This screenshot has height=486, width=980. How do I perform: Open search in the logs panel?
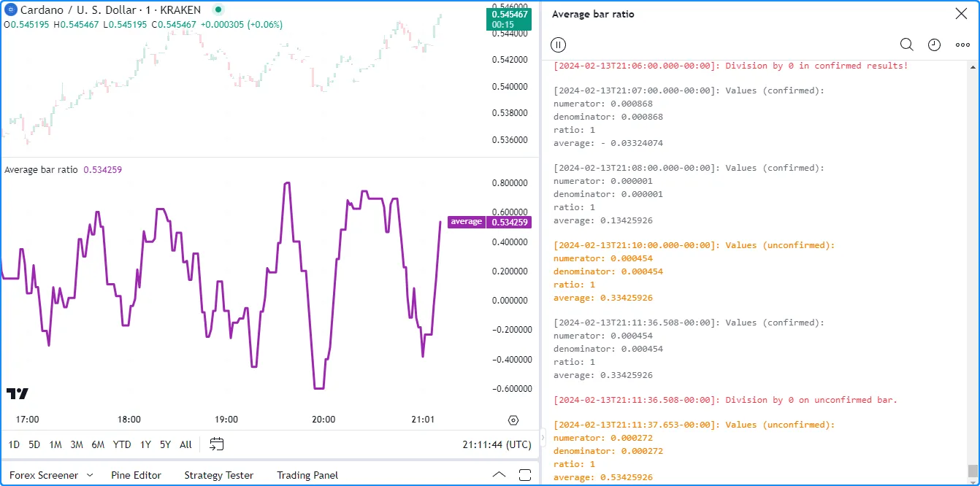(x=906, y=45)
